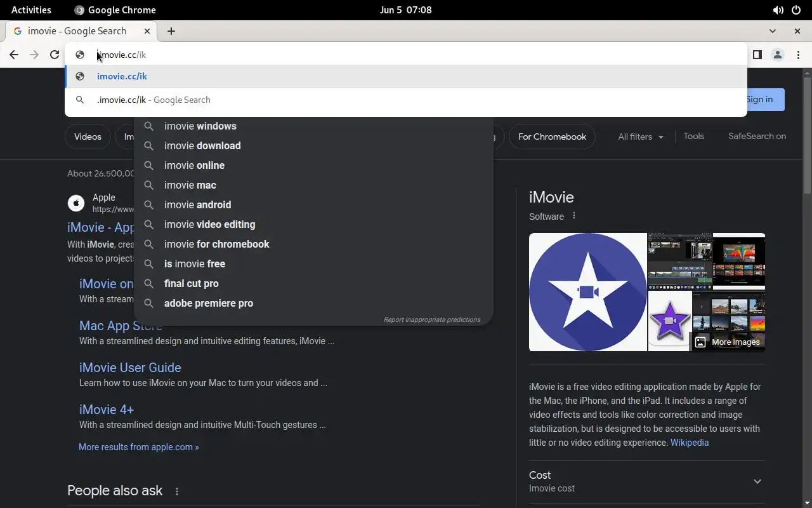
Task: Choose 'final cut pro' suggestion
Action: click(x=313, y=283)
